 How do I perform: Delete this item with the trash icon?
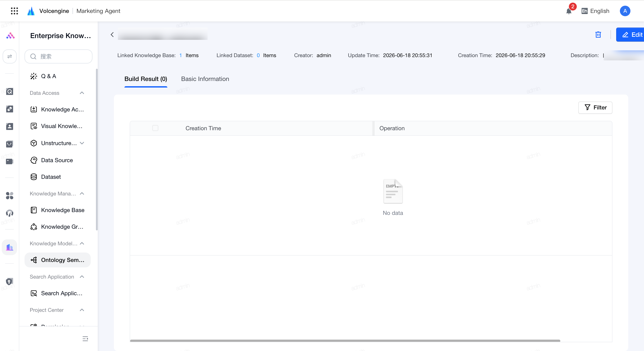point(598,35)
